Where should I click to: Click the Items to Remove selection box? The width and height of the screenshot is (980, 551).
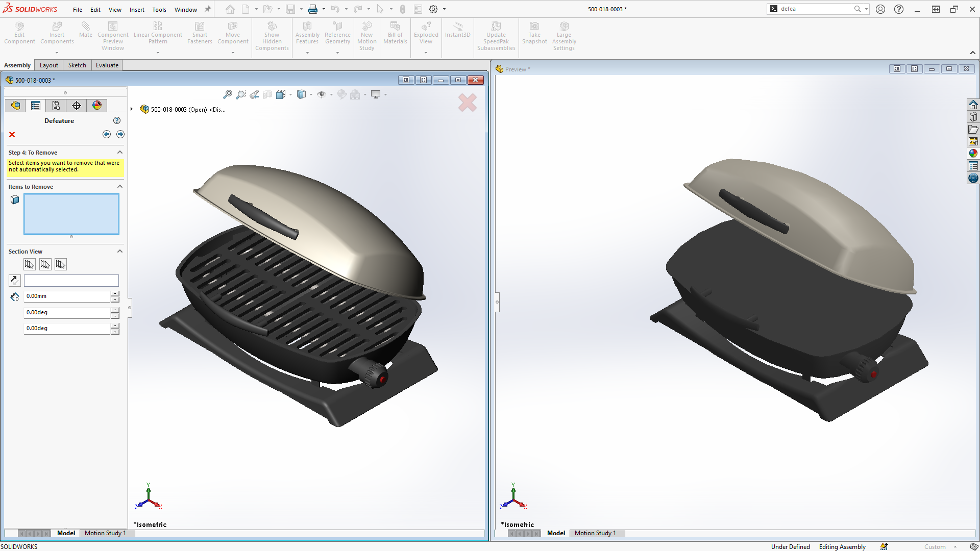click(x=71, y=214)
